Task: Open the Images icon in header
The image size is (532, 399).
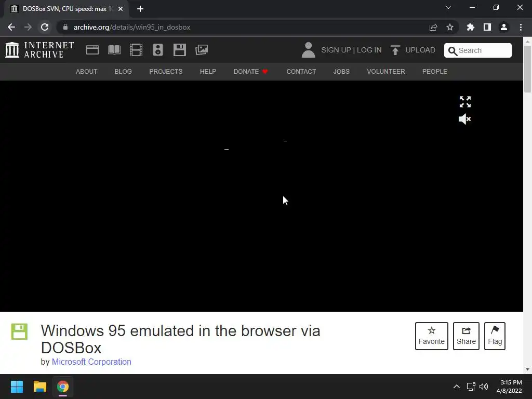Action: 202,50
